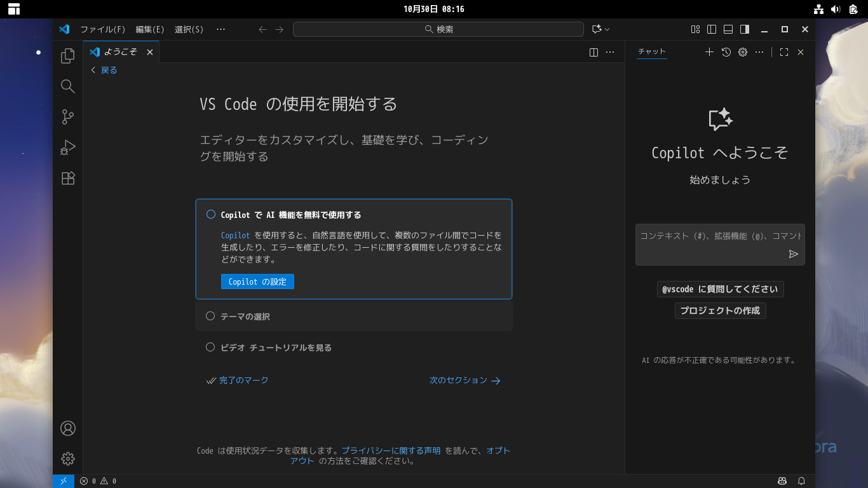
Task: Click the 戻る back link
Action: click(104, 71)
